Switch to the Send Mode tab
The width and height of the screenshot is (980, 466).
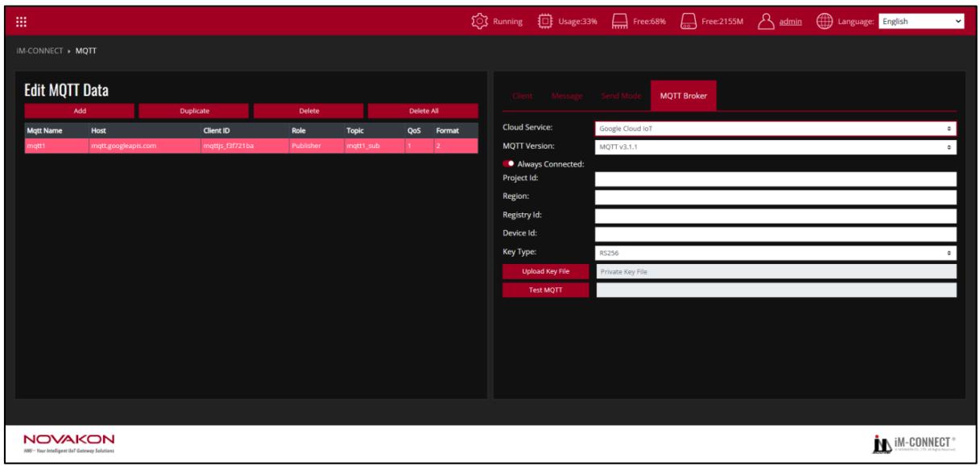(x=620, y=97)
